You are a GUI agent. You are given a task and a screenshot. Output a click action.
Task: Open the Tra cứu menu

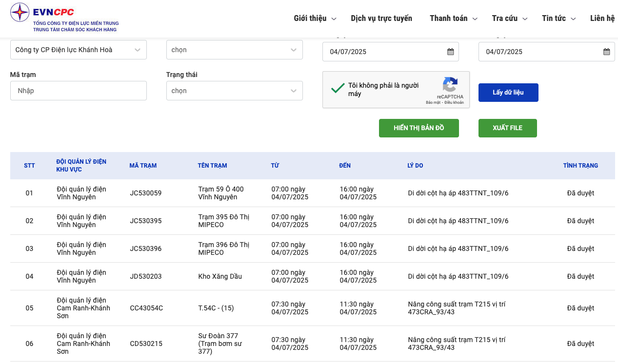509,19
